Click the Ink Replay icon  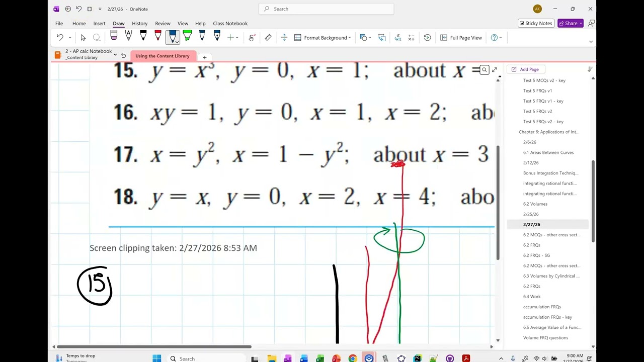tap(428, 38)
